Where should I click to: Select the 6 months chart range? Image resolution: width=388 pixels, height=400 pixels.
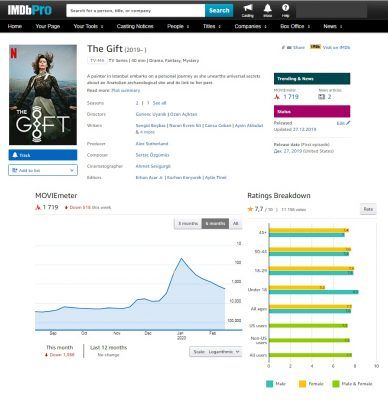pyautogui.click(x=215, y=223)
